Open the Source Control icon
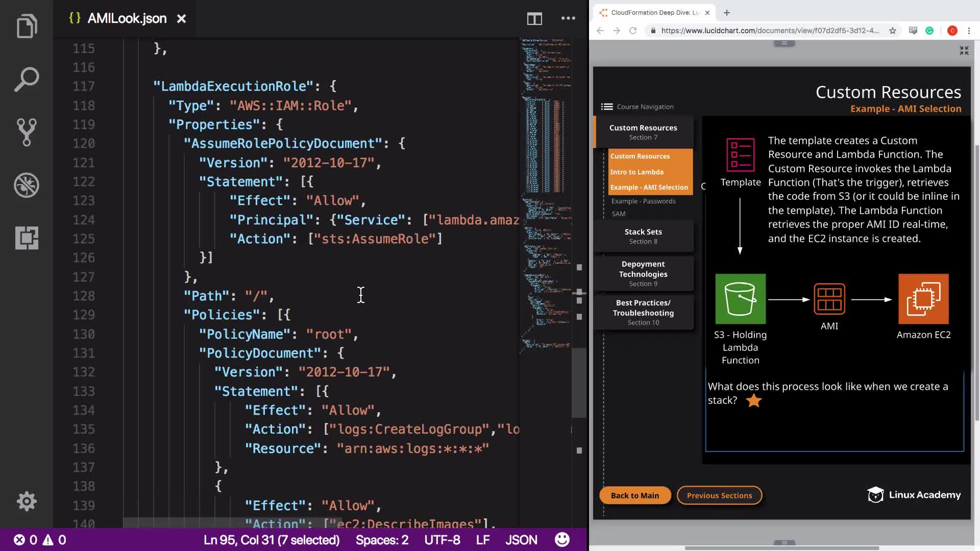 [27, 132]
